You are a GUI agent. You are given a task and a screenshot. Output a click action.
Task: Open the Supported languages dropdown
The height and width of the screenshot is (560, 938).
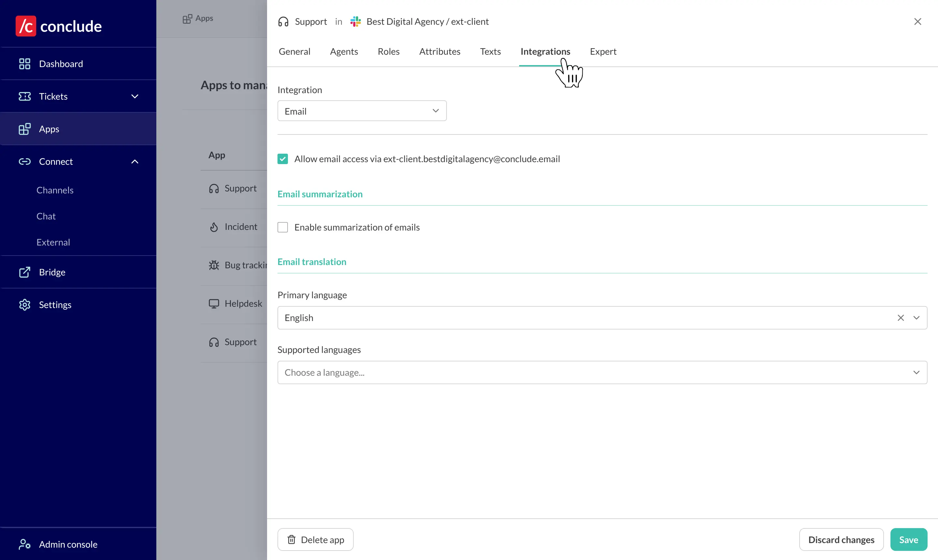pos(602,372)
